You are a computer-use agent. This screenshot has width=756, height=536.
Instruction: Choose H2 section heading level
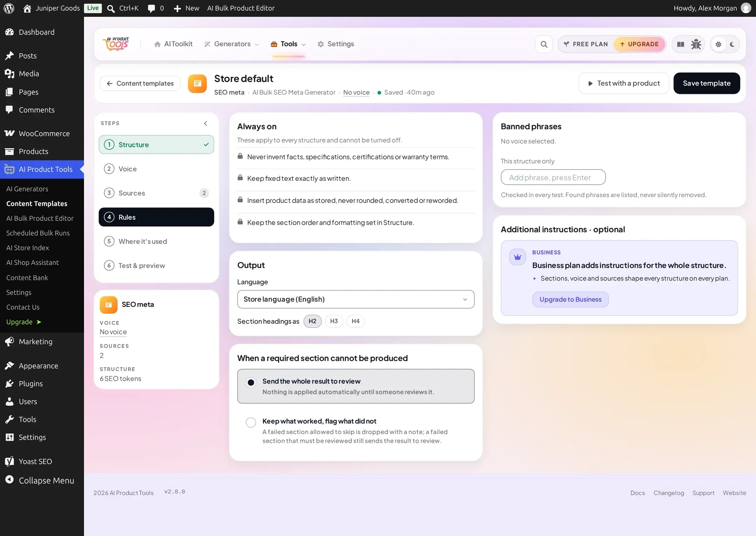point(312,321)
